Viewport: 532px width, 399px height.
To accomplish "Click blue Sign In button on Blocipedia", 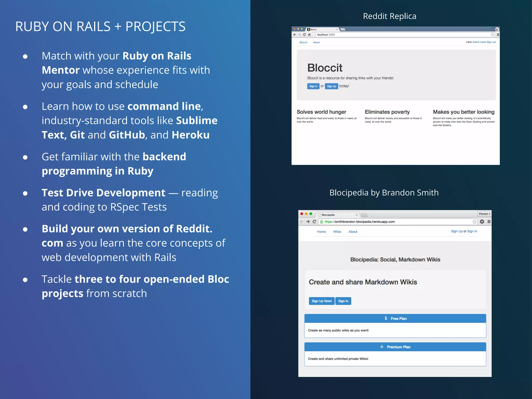I will tap(343, 301).
